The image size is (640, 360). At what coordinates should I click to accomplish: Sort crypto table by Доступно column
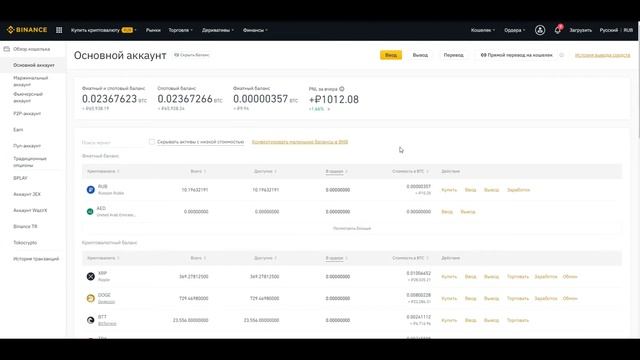pos(265,258)
